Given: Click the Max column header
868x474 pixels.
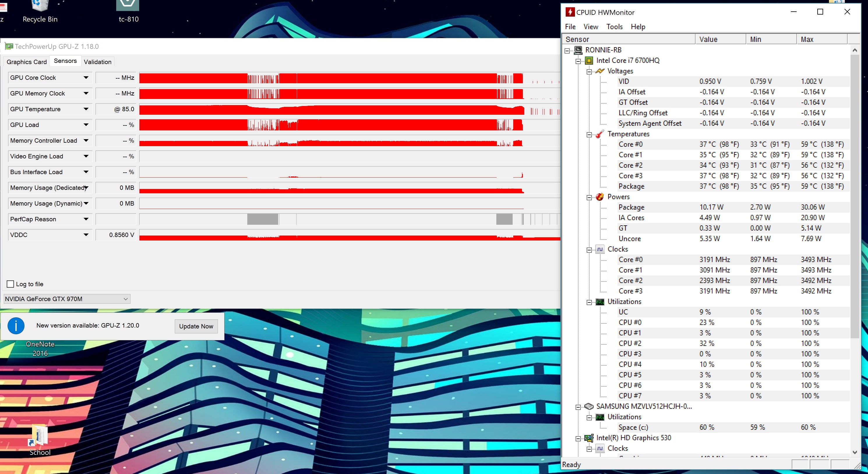Looking at the screenshot, I should [822, 39].
